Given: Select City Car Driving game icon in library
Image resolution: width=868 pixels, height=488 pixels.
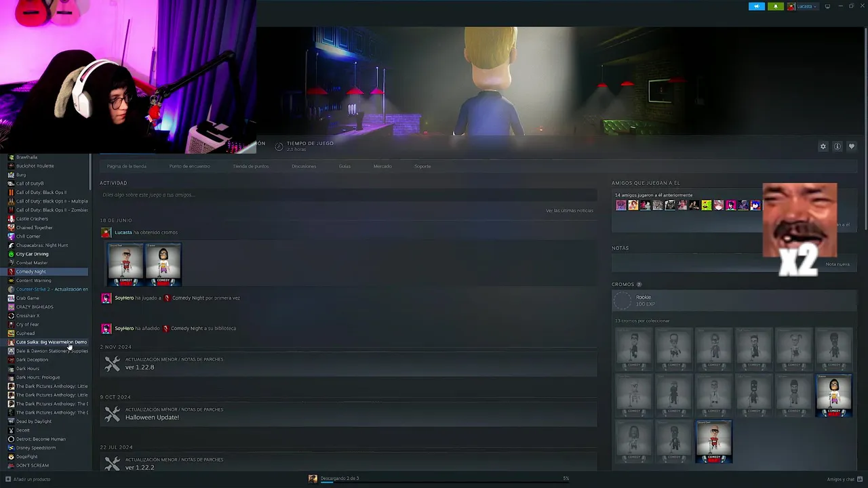Looking at the screenshot, I should (x=11, y=254).
